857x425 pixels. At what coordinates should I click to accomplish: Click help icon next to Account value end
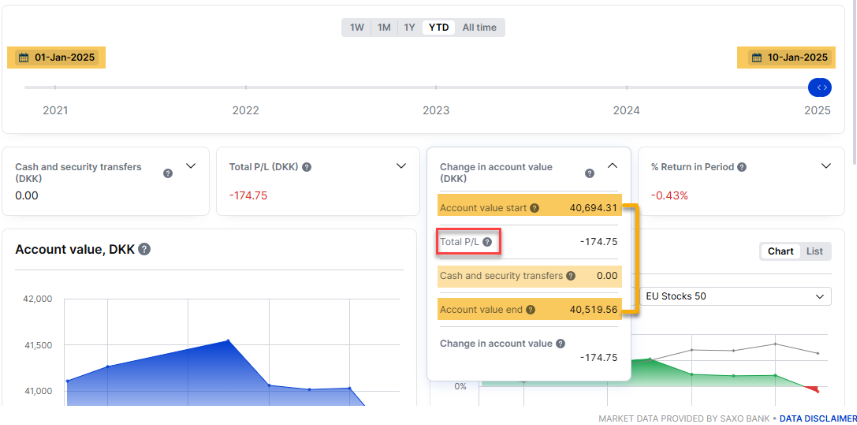point(531,310)
